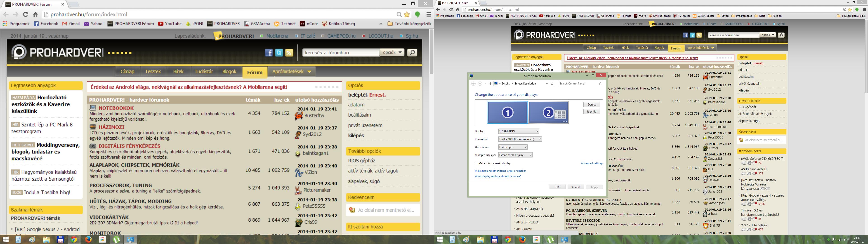Focus 'keresés a fórumban' field on left page
Screen dimensions: 868x244
coord(340,53)
